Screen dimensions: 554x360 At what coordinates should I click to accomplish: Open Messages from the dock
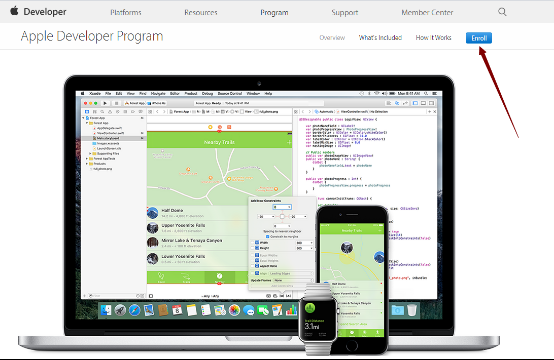pyautogui.click(x=249, y=310)
